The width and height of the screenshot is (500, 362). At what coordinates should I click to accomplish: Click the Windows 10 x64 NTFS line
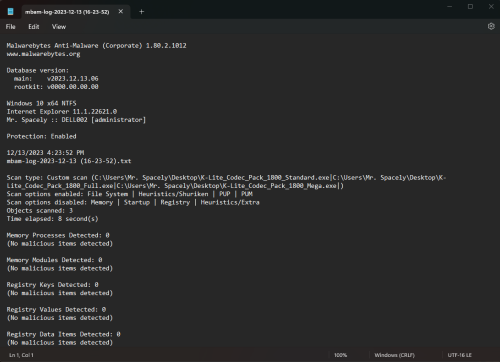click(41, 103)
